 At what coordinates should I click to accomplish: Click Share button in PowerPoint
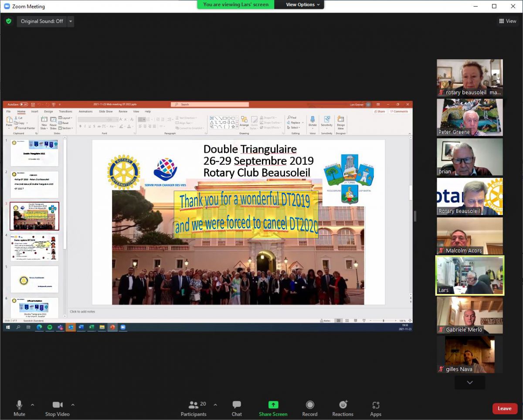coord(380,112)
